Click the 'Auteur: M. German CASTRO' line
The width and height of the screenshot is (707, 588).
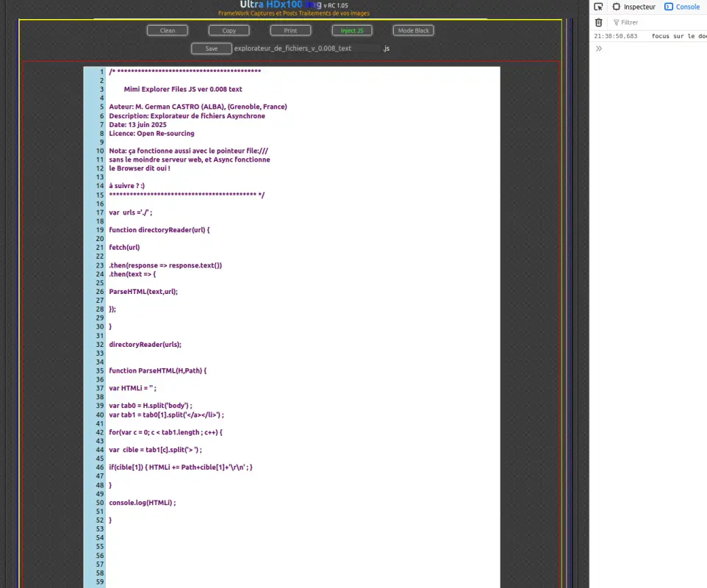click(198, 107)
